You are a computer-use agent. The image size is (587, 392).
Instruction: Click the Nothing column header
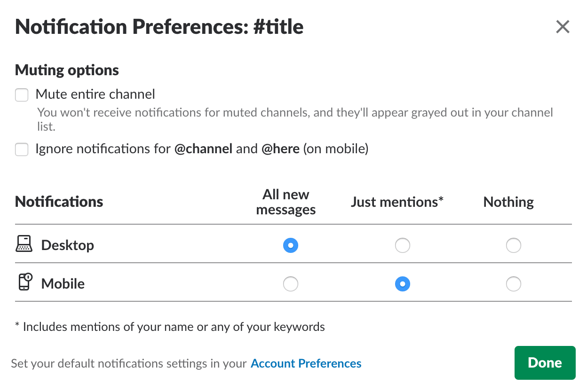[x=508, y=202]
